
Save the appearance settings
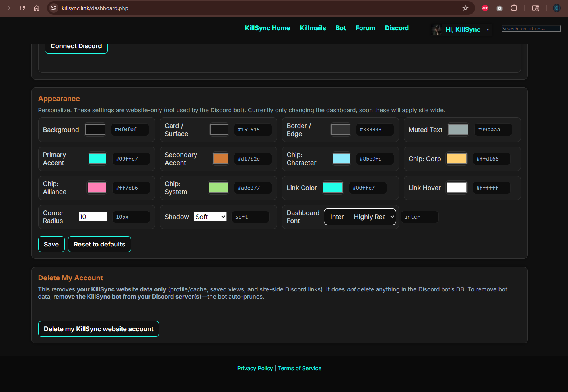51,244
